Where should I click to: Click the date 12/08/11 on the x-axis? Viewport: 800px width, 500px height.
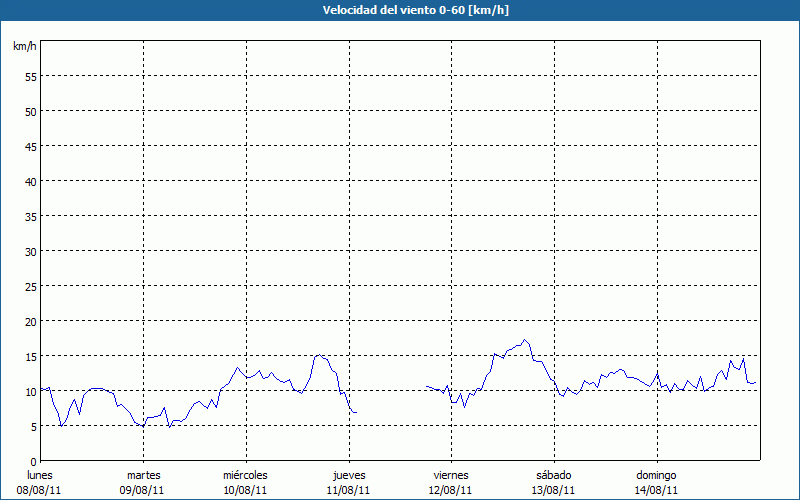tap(450, 490)
